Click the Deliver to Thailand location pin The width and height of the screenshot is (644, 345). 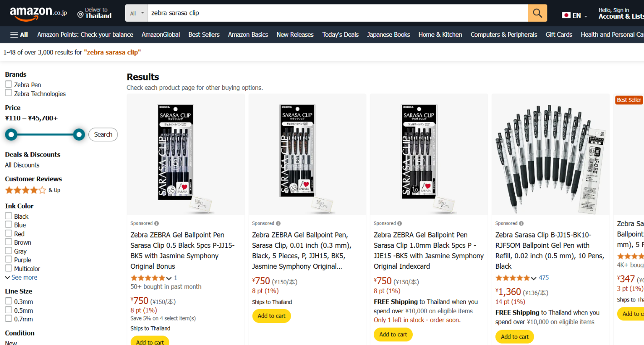[80, 15]
